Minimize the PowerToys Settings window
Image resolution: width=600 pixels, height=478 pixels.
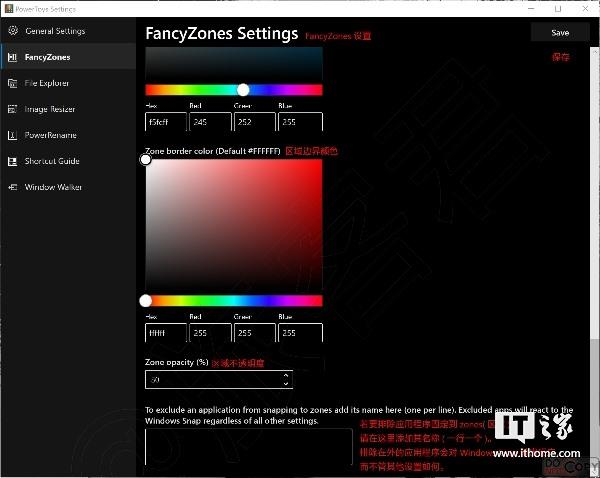[531, 8]
